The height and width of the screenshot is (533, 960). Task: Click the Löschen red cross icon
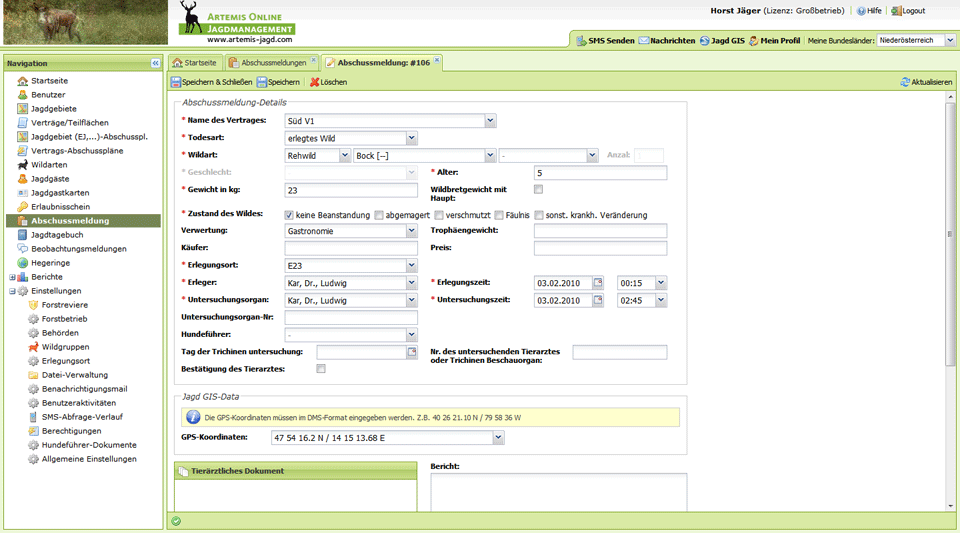[x=315, y=82]
